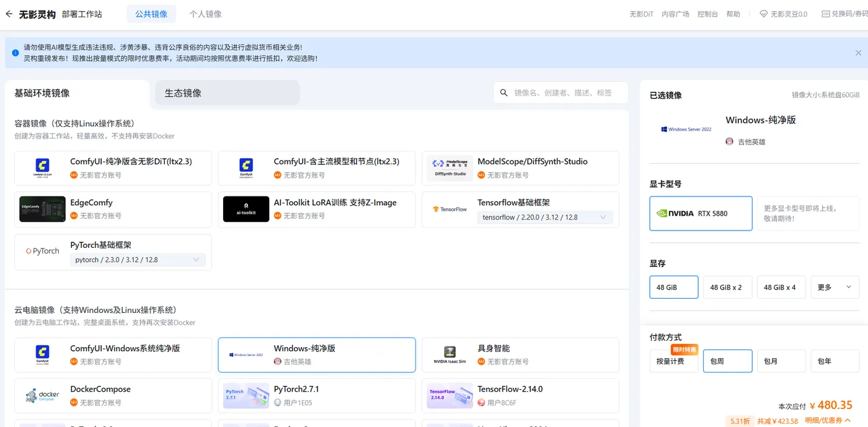Viewport: 868px width, 427px height.
Task: Open 生态镜像 tab
Action: [x=227, y=93]
